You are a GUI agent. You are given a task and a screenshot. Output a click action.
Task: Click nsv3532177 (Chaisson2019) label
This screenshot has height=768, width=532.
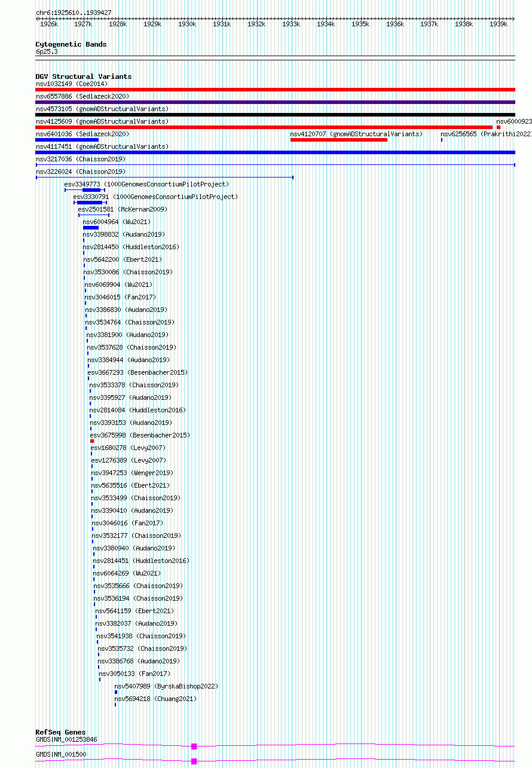click(x=136, y=536)
